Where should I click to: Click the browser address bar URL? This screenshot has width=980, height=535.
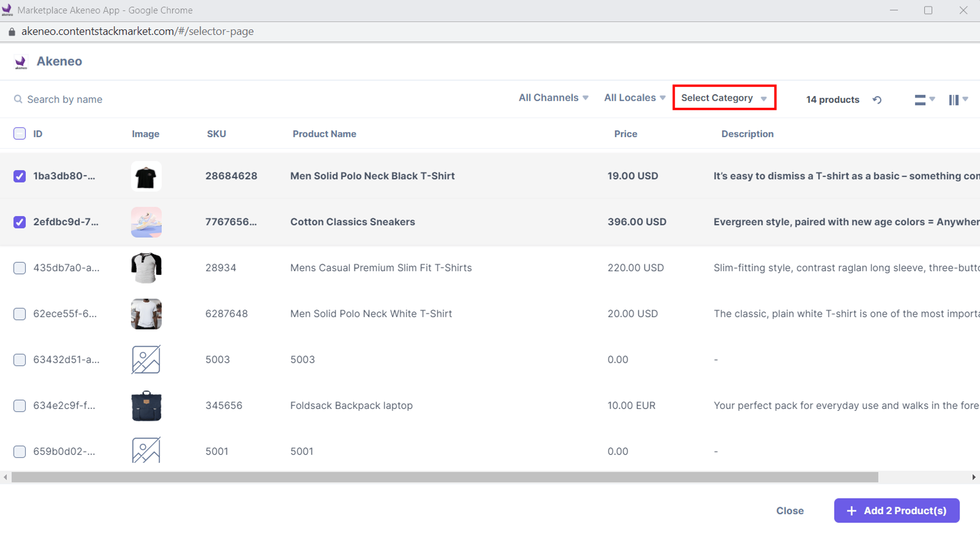tap(137, 31)
